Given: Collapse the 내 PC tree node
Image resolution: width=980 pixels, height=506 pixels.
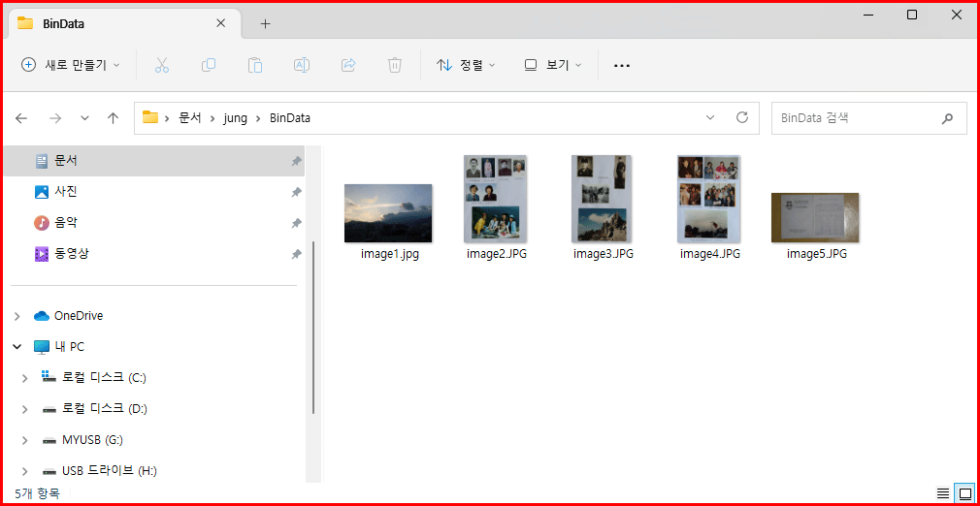Looking at the screenshot, I should point(17,347).
